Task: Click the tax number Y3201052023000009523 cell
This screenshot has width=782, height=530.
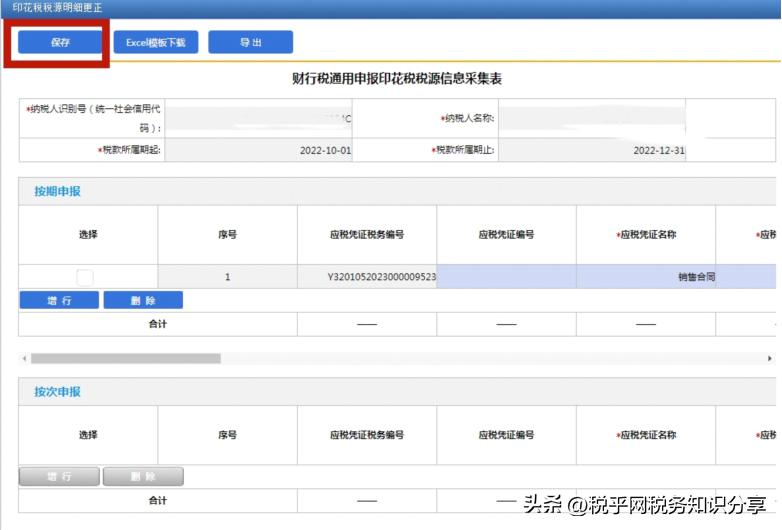Action: pos(367,277)
